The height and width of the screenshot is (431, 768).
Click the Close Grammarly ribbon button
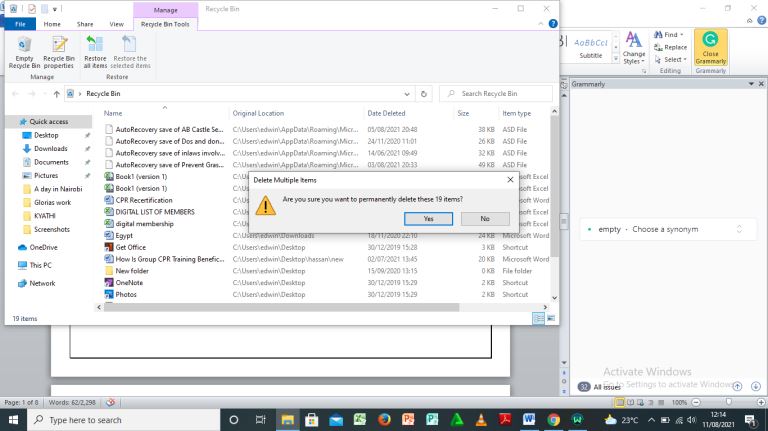point(710,48)
